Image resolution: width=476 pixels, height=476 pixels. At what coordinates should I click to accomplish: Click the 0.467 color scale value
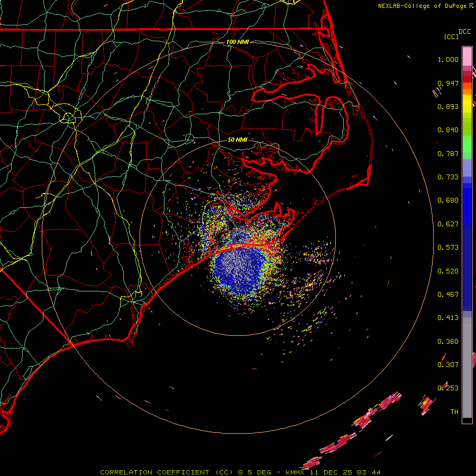pos(448,295)
